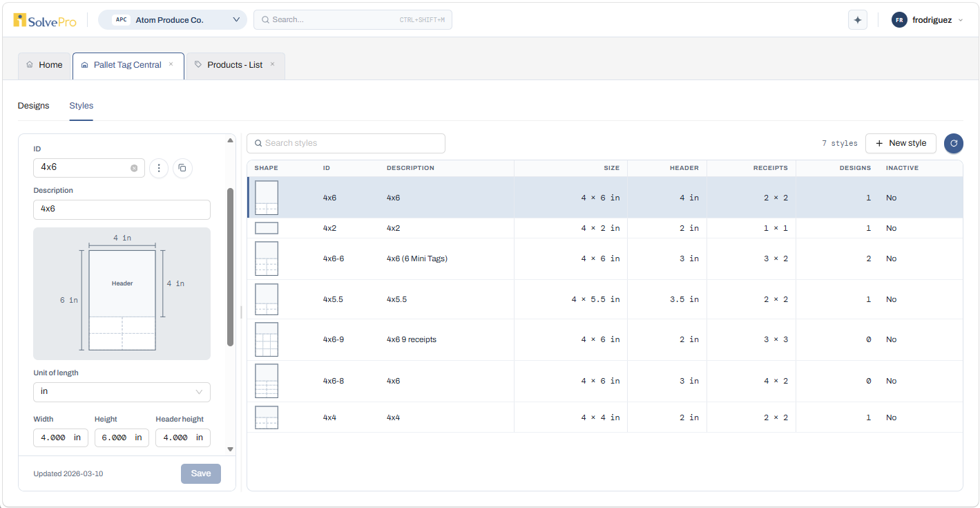Image resolution: width=980 pixels, height=508 pixels.
Task: Click the refresh styles icon button
Action: [x=954, y=143]
